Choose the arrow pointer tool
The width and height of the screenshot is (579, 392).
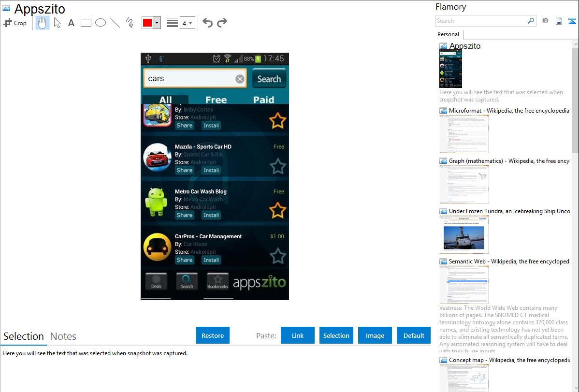(x=57, y=23)
